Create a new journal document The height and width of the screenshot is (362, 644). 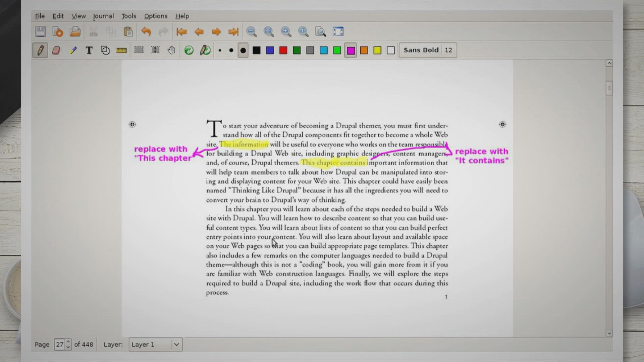(57, 32)
